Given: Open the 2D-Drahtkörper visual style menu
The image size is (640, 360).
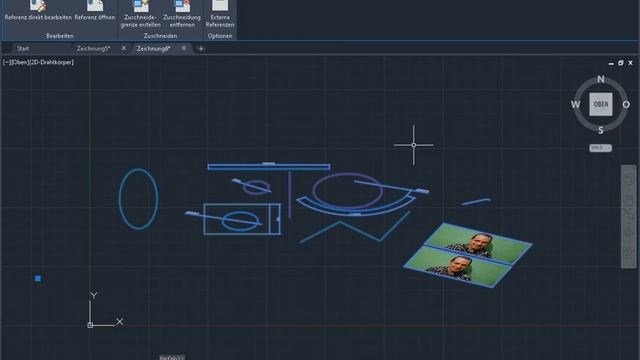Looking at the screenshot, I should coord(51,62).
